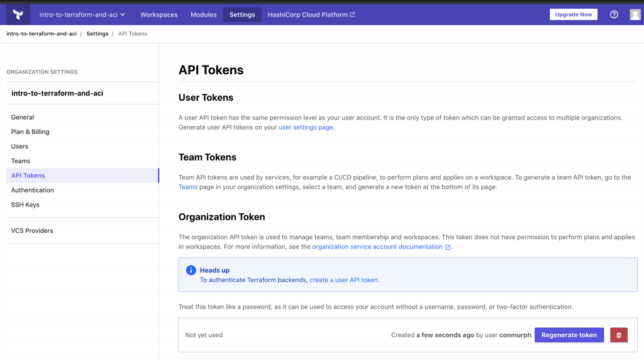Open HashiCorp Cloud Platform external link

tap(311, 14)
